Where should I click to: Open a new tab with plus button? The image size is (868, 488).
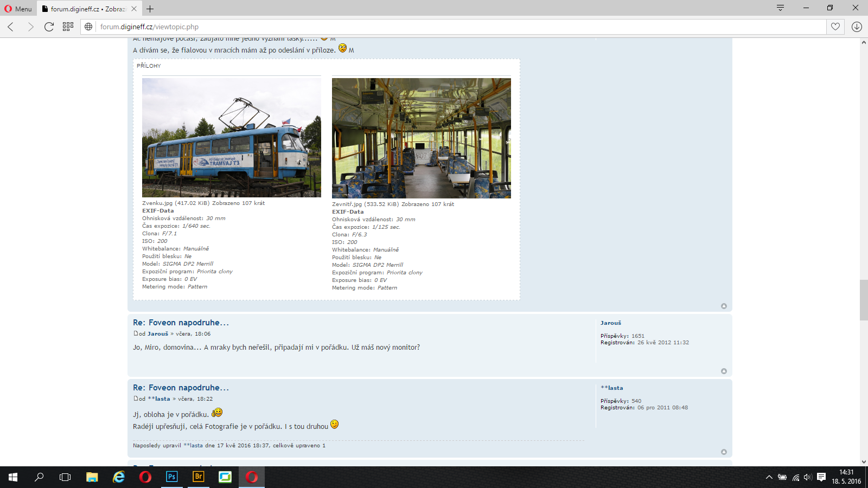click(150, 9)
